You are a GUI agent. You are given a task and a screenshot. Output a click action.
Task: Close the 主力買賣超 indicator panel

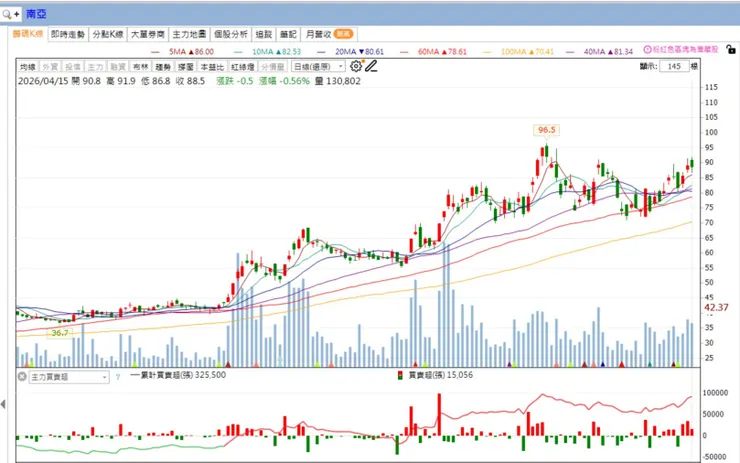click(x=22, y=377)
